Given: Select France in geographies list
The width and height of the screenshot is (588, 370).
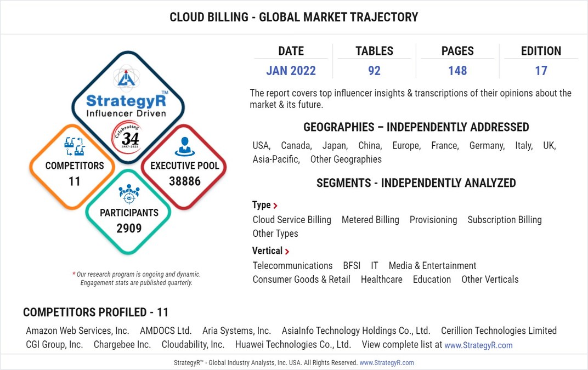Looking at the screenshot, I should coord(445,145).
